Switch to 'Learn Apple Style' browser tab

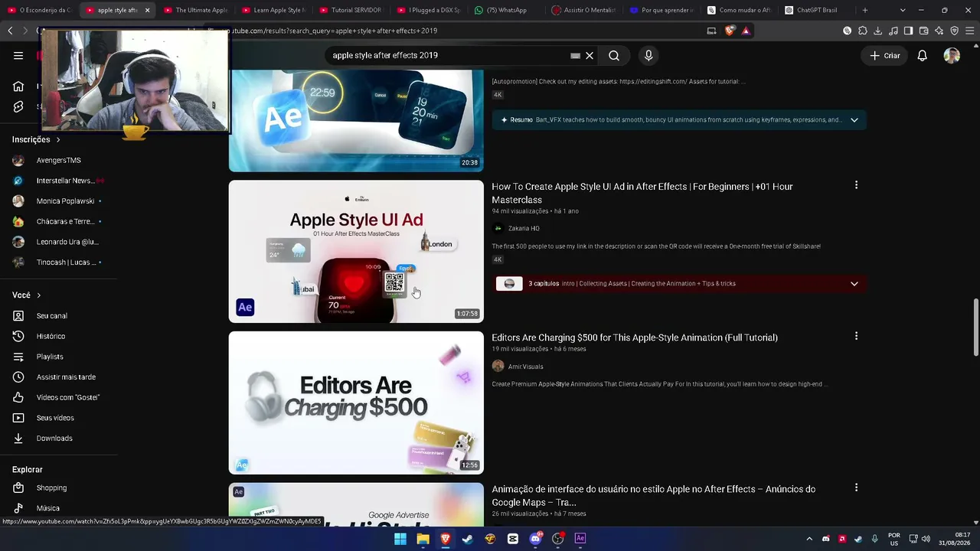point(273,10)
